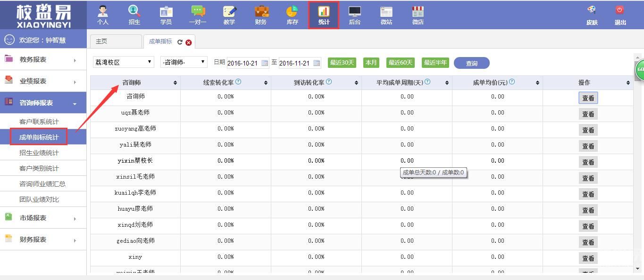The height and width of the screenshot is (280, 644).
Task: Collapse the 咨询师报表 sidebar section
Action: pos(43,103)
